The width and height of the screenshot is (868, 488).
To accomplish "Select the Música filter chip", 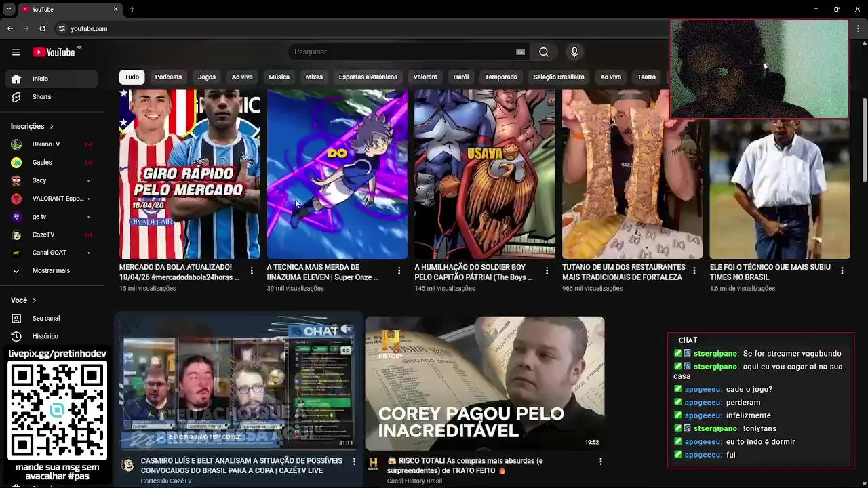I will (279, 77).
